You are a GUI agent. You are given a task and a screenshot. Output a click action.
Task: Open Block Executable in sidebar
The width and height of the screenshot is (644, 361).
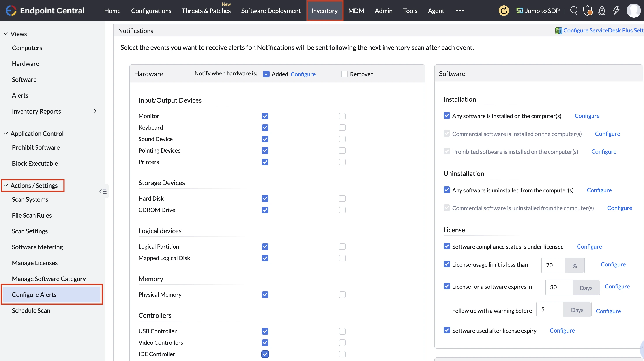click(x=35, y=163)
